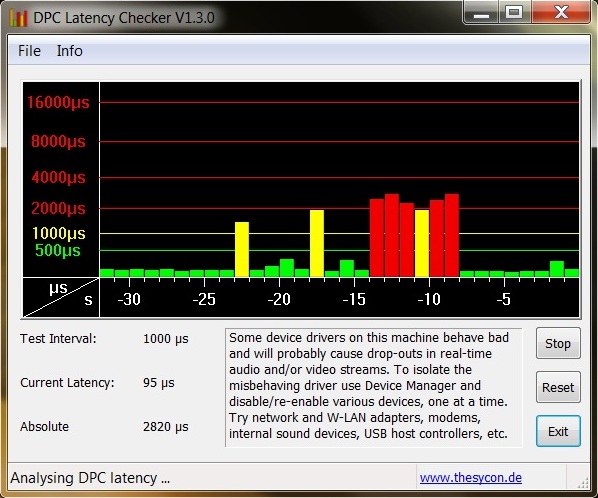This screenshot has height=498, width=598.
Task: Click the yellow bar at -23 seconds
Action: point(242,249)
